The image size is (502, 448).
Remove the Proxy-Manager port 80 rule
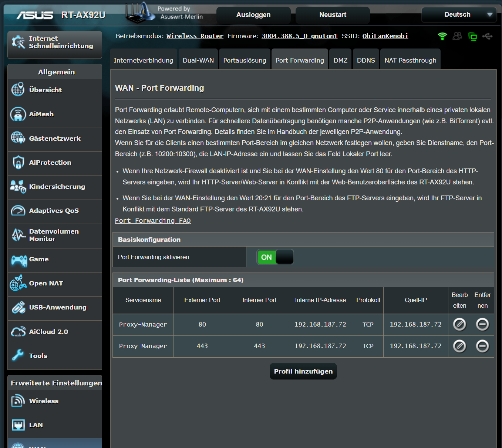[x=482, y=324]
